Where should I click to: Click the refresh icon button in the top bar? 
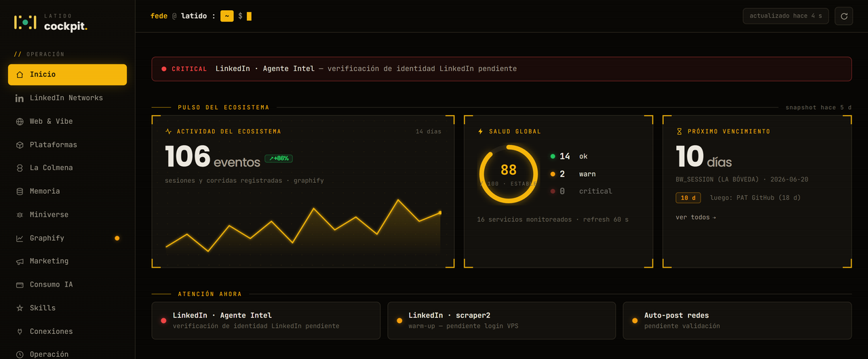pyautogui.click(x=844, y=16)
